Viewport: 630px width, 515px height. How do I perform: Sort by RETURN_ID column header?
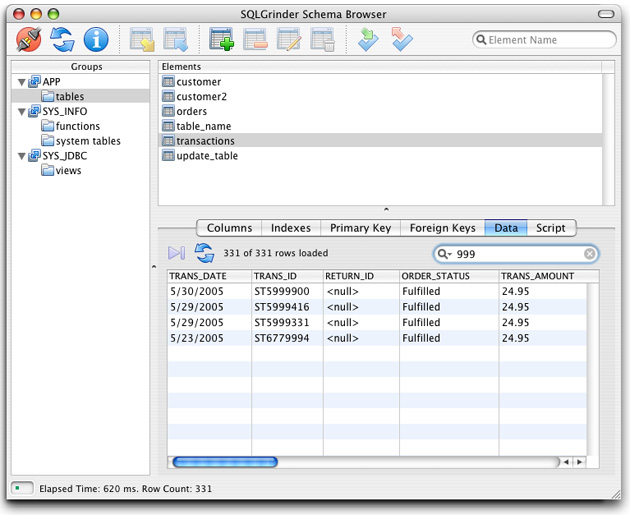[361, 276]
